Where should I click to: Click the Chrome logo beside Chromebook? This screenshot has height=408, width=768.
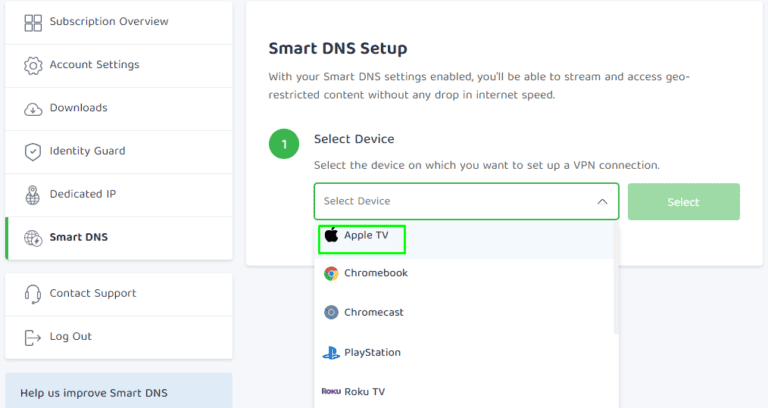click(x=331, y=273)
